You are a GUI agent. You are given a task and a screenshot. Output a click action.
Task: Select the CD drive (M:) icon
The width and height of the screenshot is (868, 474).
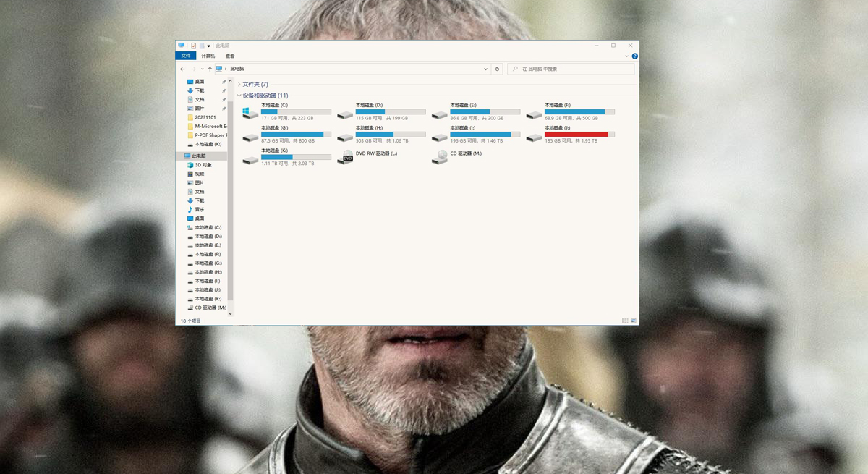tap(440, 158)
